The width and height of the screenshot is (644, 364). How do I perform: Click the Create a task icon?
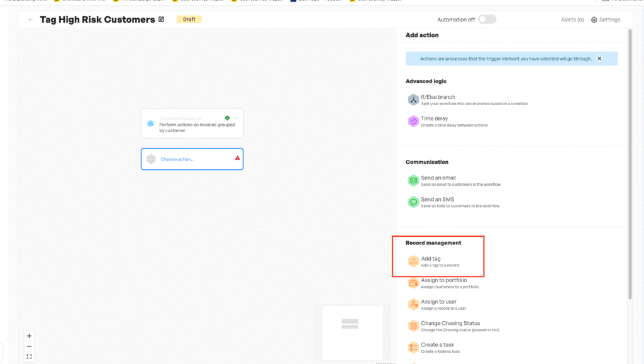pos(413,347)
